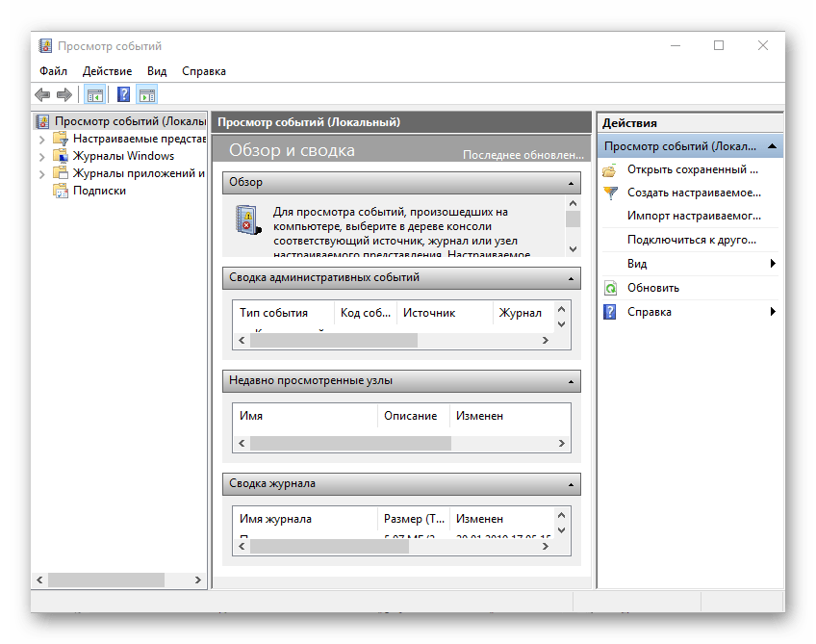Click the Обзор text scrollbar down arrow
This screenshot has width=816, height=644.
573,249
